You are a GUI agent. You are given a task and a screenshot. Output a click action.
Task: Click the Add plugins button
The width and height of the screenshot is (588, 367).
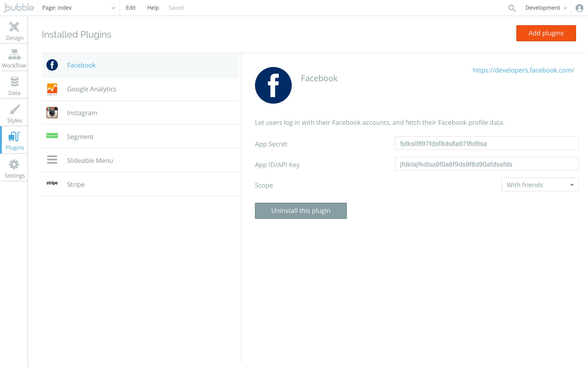coord(546,33)
